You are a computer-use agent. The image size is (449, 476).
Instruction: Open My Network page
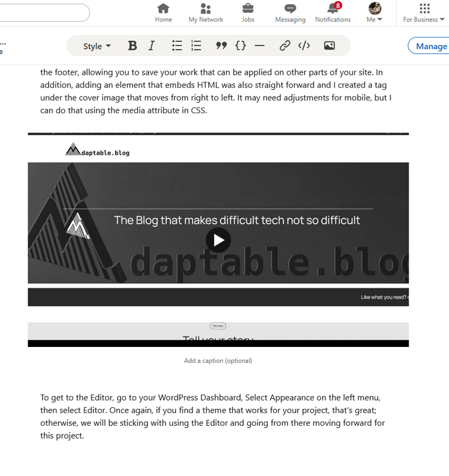point(206,13)
